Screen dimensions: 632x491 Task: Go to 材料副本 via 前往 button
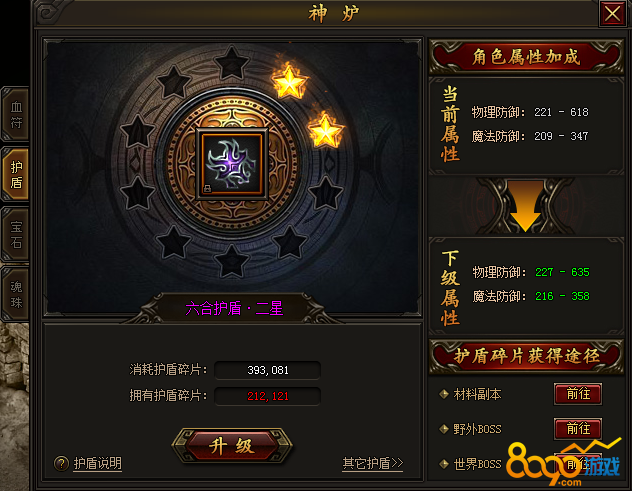pyautogui.click(x=578, y=394)
